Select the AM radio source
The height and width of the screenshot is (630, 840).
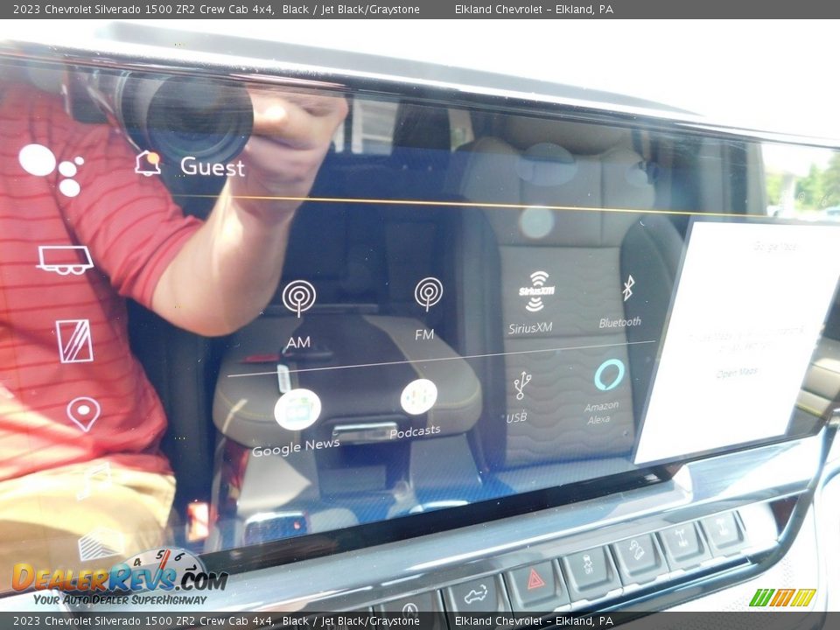299,314
